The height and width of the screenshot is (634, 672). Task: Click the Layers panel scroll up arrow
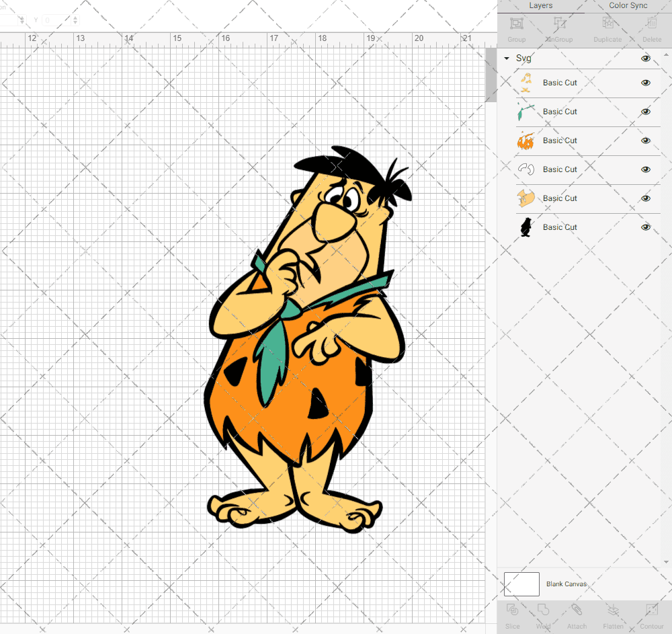click(665, 55)
